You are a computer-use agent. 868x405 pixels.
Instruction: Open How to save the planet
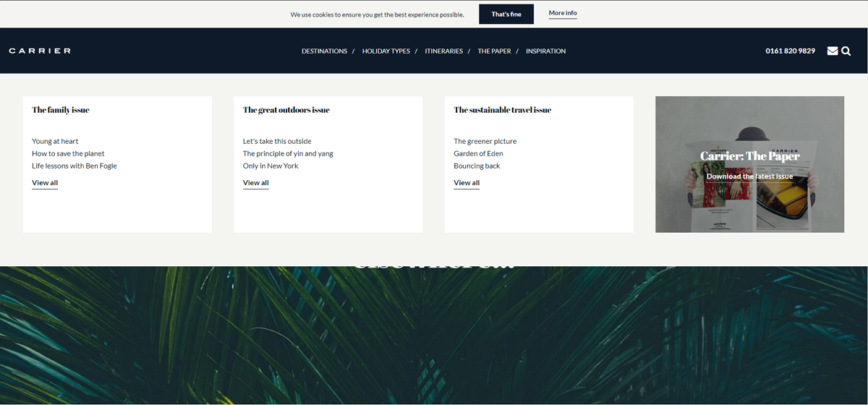click(x=68, y=153)
